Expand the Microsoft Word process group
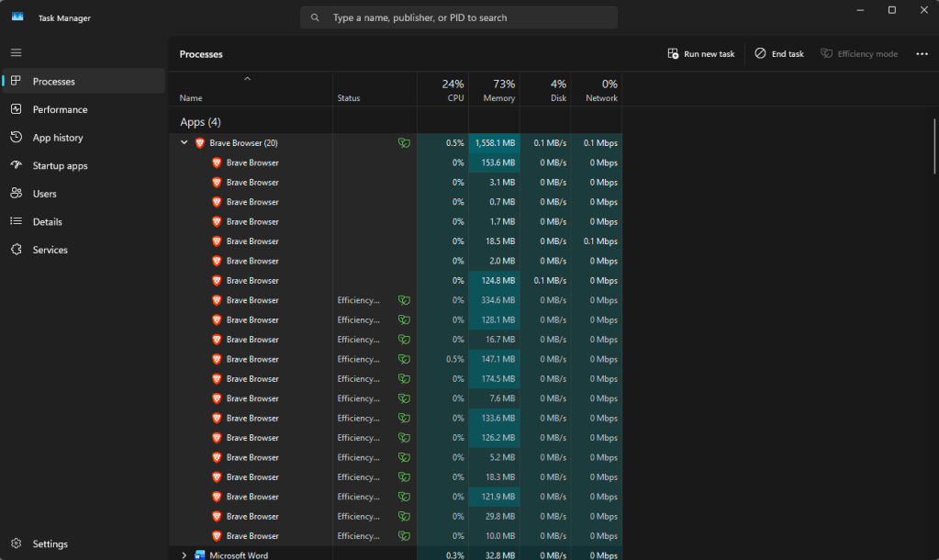 [x=184, y=555]
